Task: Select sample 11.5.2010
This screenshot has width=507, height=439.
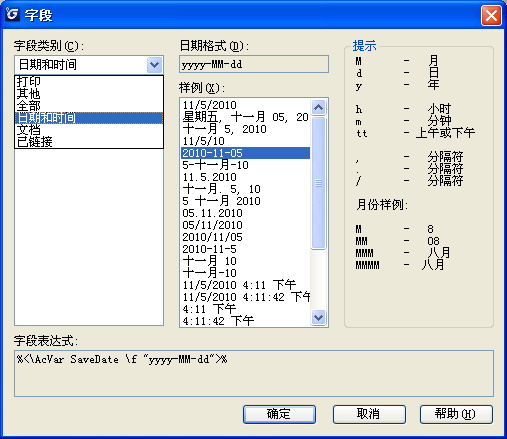Action: click(x=246, y=177)
